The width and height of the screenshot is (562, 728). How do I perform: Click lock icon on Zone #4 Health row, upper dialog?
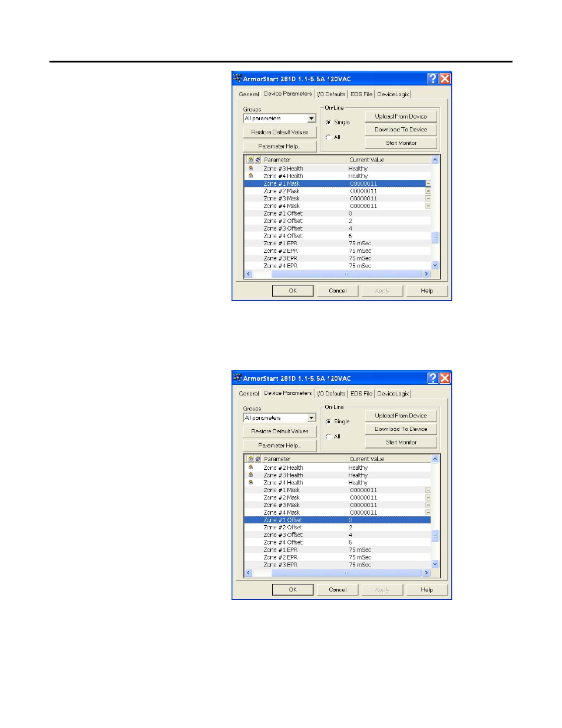(x=250, y=176)
